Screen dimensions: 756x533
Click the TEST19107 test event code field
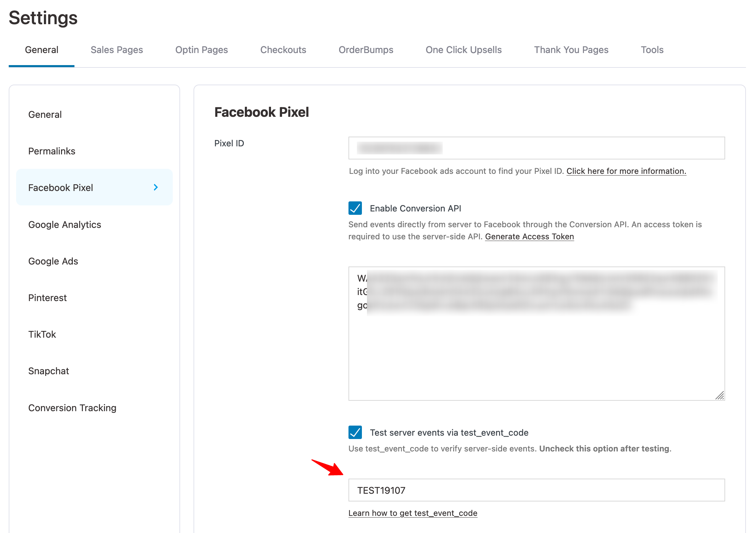[x=536, y=490]
